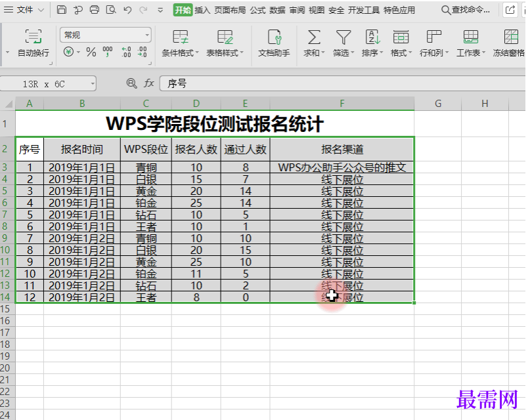
Task: Switch to the 插入 ribbon tab
Action: coord(202,10)
